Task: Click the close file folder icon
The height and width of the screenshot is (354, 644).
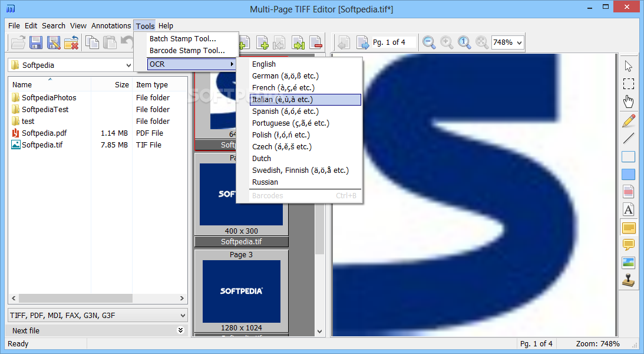Action: click(x=71, y=42)
